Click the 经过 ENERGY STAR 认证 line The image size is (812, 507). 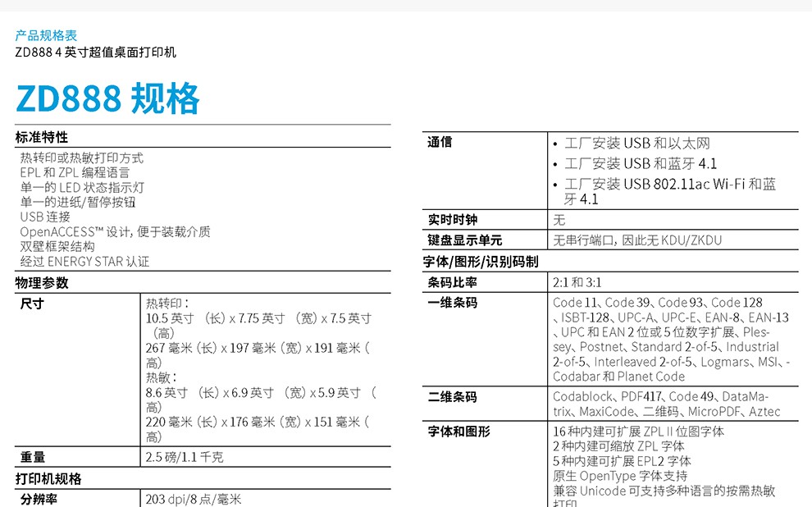tap(84, 262)
